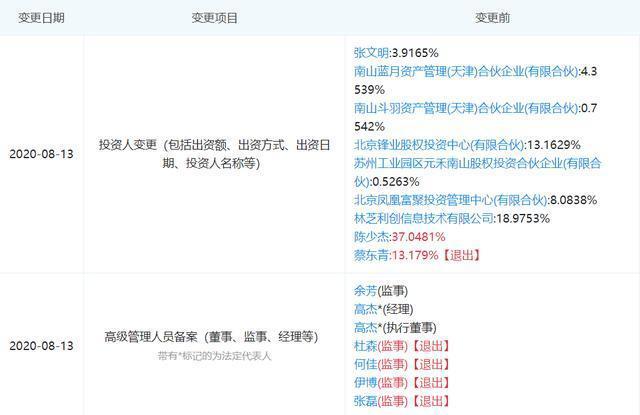Open supervisor link 张磊

(x=365, y=401)
